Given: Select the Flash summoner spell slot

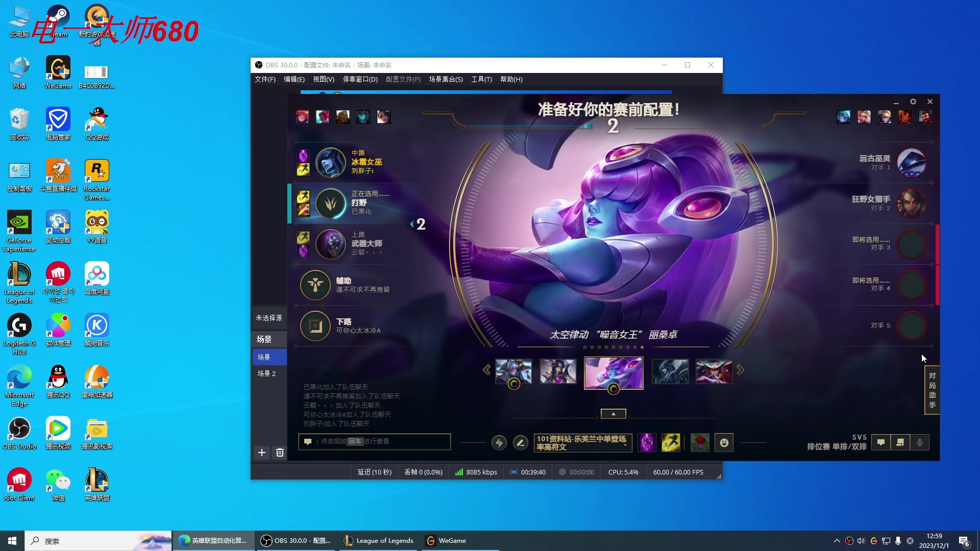Looking at the screenshot, I should [671, 443].
